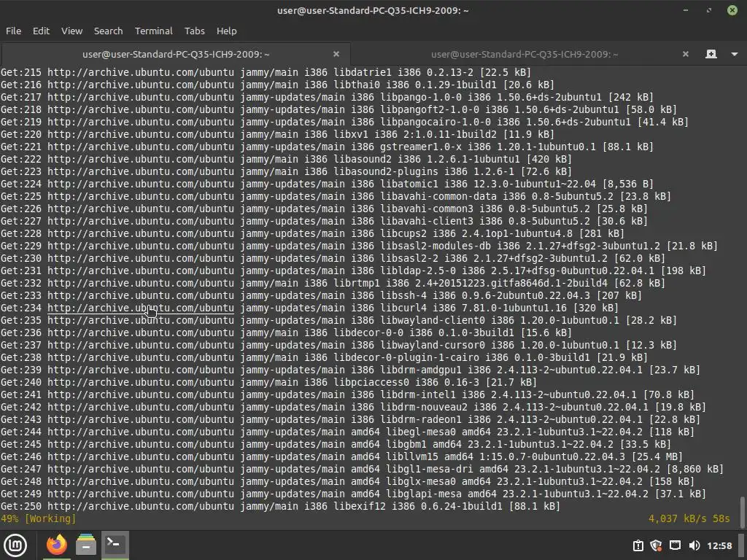Image resolution: width=747 pixels, height=560 pixels.
Task: Open the tab list dropdown arrow
Action: [735, 54]
